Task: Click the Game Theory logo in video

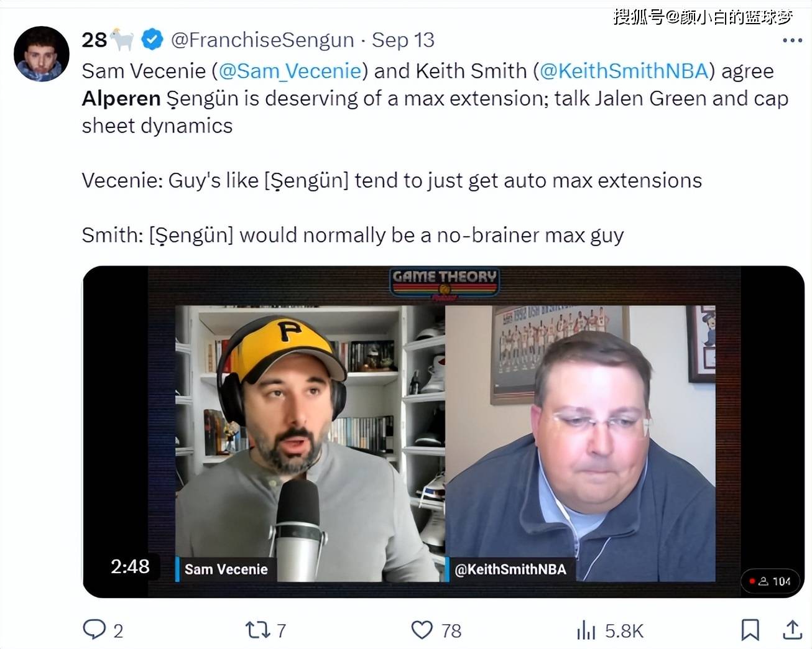Action: pyautogui.click(x=445, y=283)
